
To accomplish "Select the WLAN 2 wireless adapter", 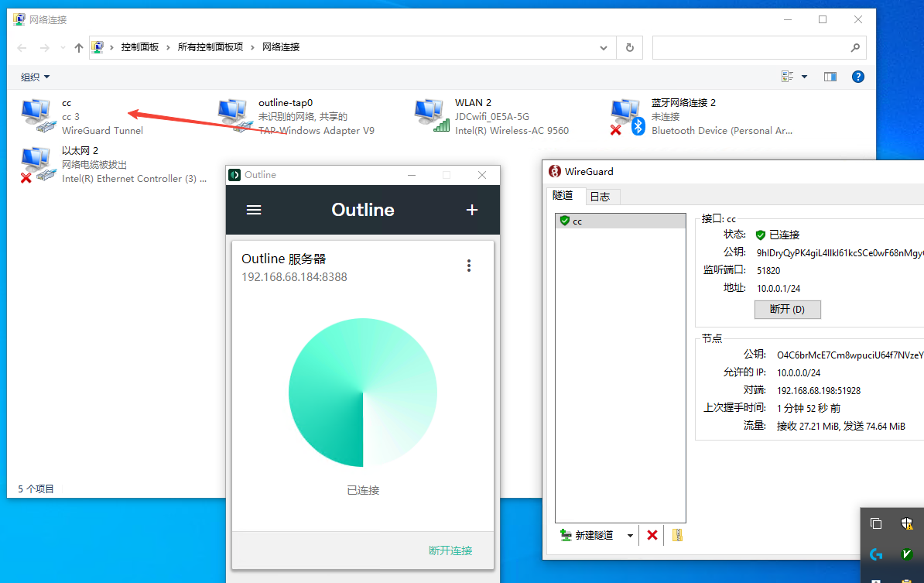I will 492,117.
